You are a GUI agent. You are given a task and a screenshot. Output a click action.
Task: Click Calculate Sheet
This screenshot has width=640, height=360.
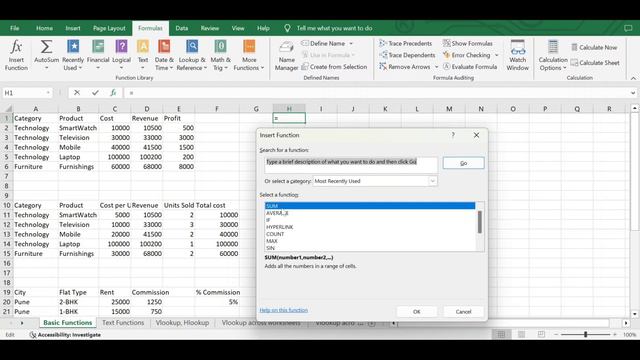(x=595, y=63)
